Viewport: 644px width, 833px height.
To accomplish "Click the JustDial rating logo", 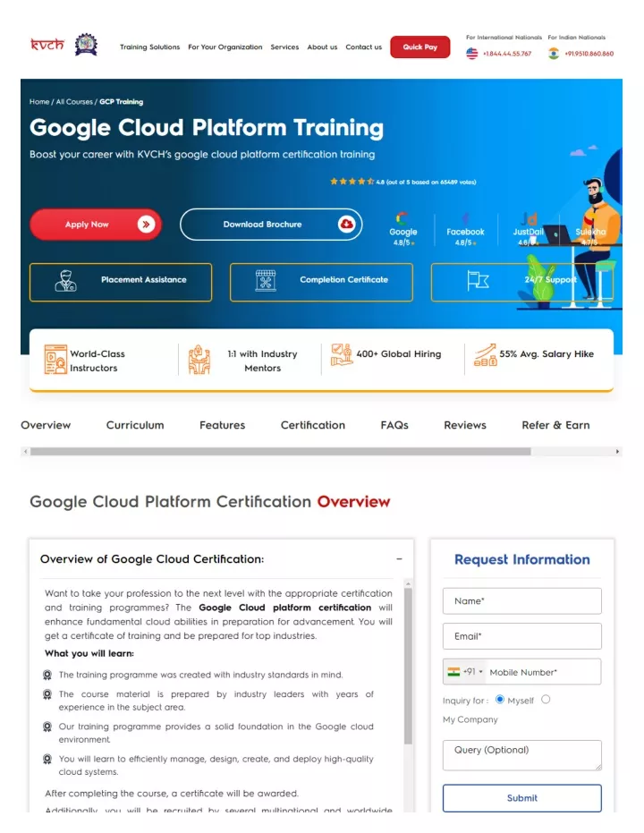I will (529, 218).
